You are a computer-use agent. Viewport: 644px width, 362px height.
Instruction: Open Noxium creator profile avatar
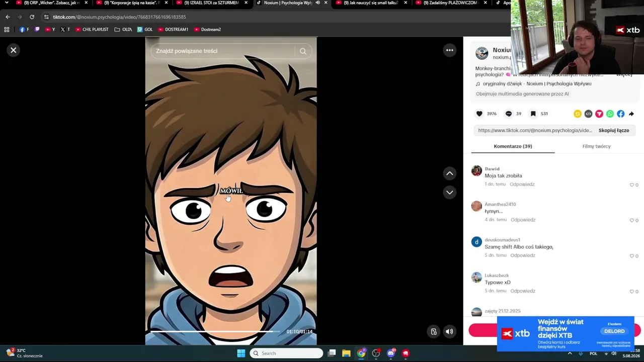[482, 53]
